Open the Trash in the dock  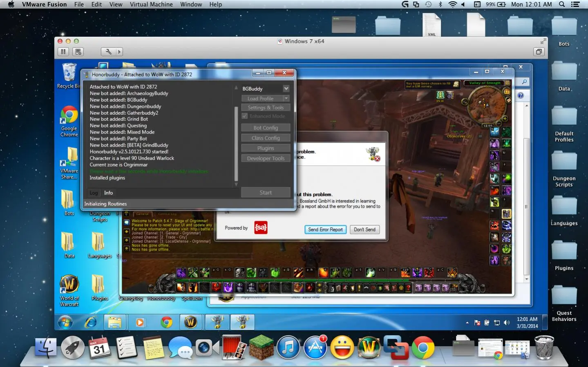544,347
